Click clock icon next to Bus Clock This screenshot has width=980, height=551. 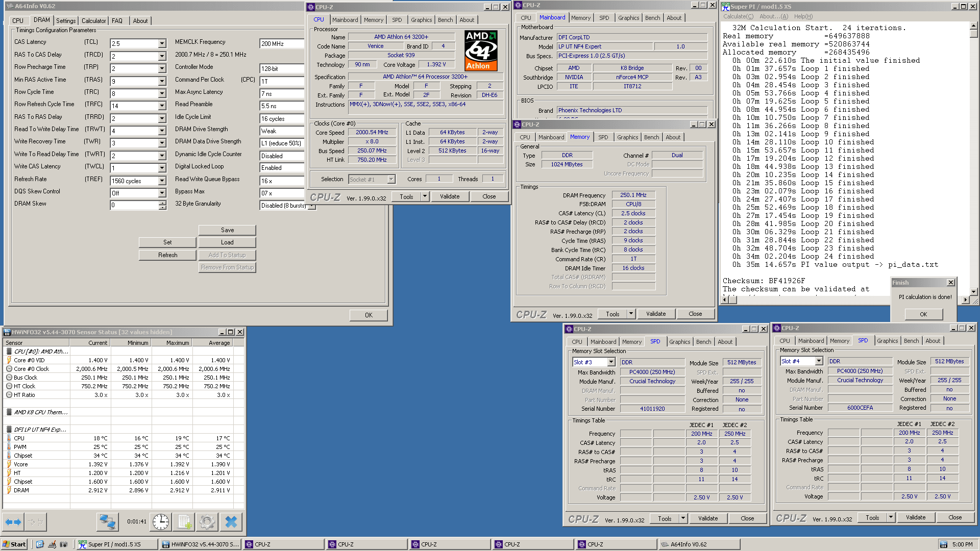tap(9, 378)
